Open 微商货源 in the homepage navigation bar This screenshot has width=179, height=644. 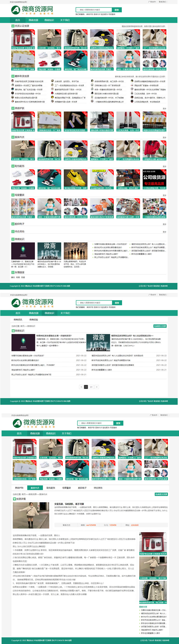[33, 20]
